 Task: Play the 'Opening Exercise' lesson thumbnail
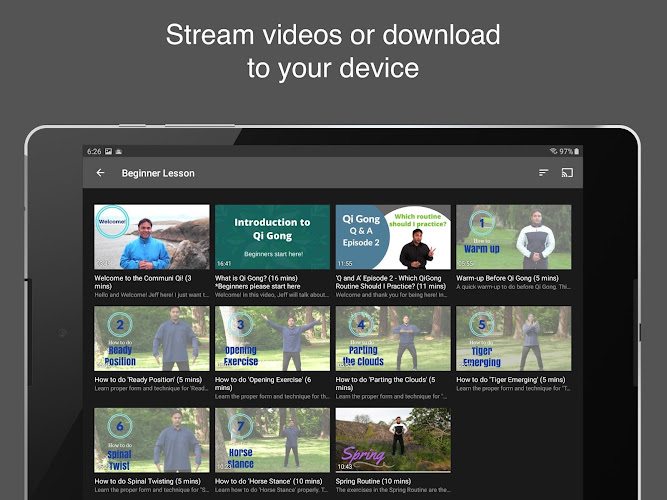[272, 338]
